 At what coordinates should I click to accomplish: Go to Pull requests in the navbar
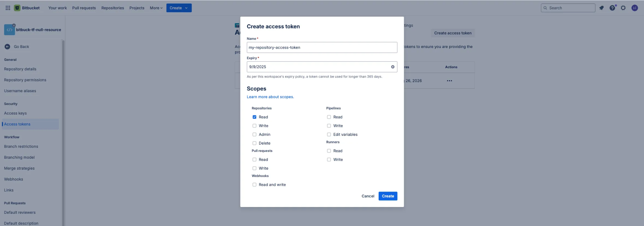[84, 8]
